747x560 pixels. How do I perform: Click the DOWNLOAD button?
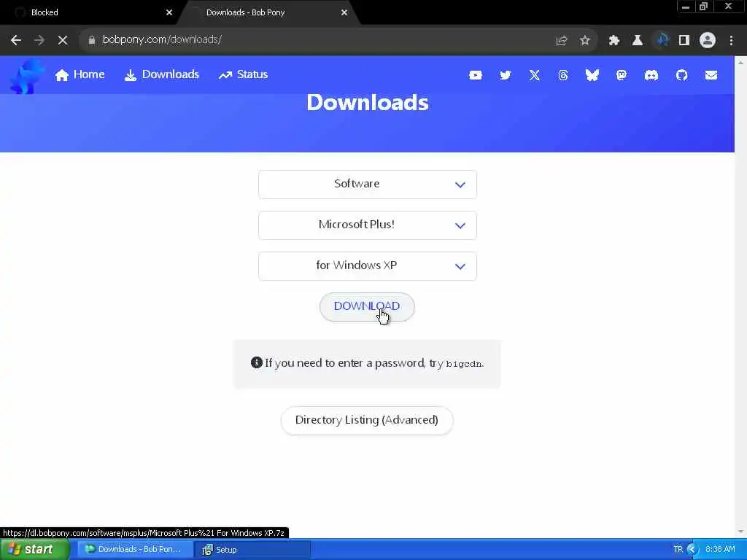click(x=367, y=307)
